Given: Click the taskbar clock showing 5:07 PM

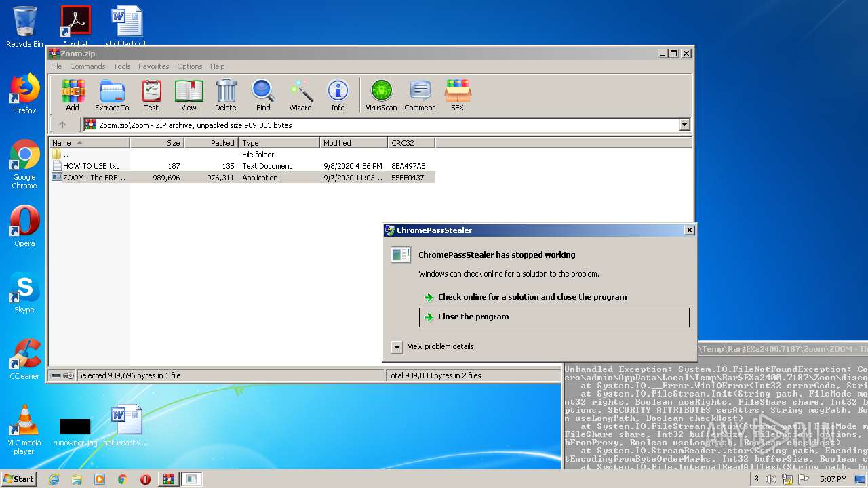Looking at the screenshot, I should click(833, 479).
